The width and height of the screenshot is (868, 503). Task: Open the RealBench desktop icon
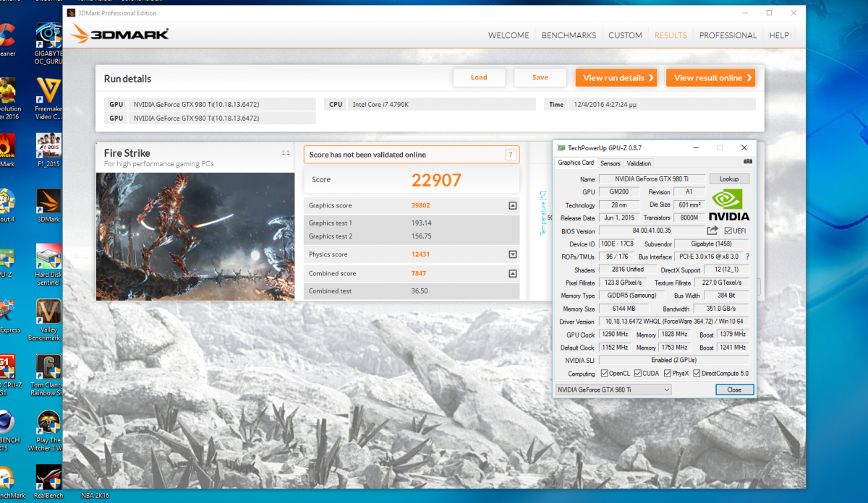pyautogui.click(x=48, y=481)
